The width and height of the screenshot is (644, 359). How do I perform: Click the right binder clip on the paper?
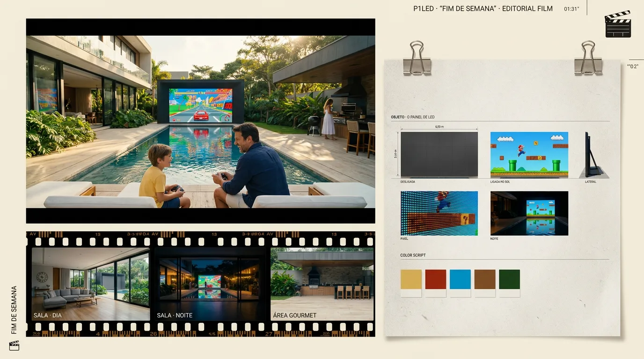588,58
